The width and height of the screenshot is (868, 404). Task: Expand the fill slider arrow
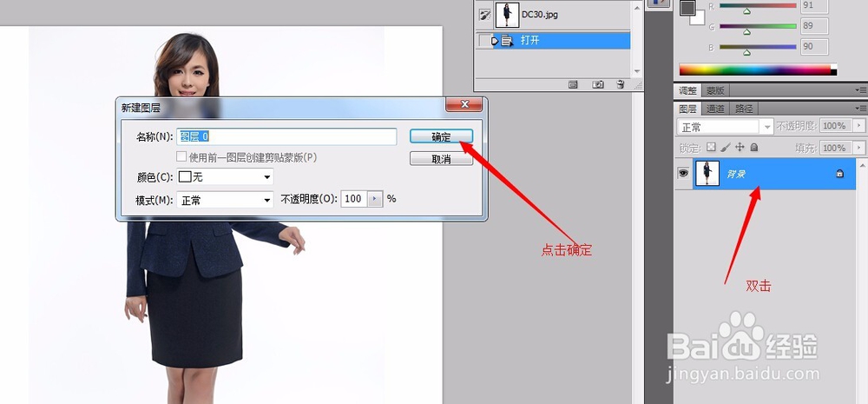point(859,148)
